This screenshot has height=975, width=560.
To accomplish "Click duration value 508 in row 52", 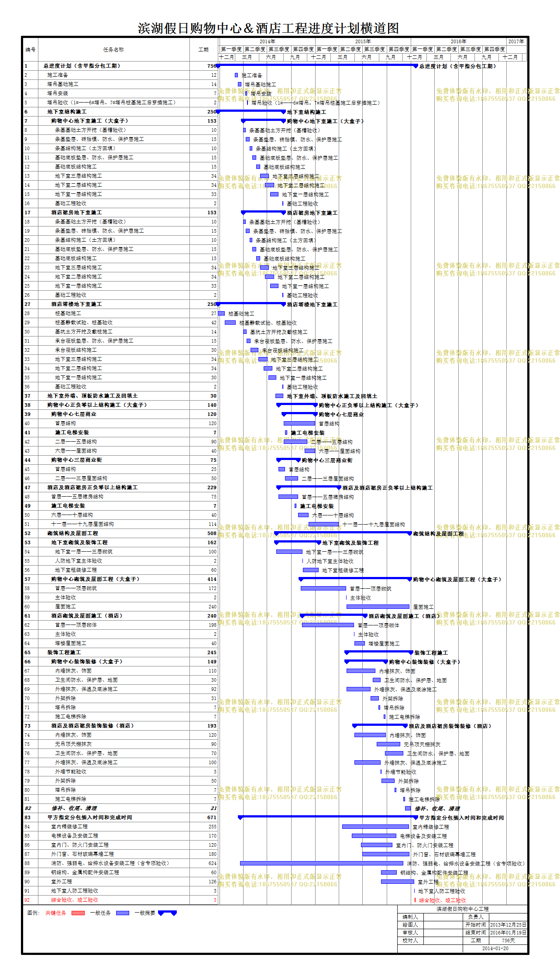I will (x=212, y=533).
